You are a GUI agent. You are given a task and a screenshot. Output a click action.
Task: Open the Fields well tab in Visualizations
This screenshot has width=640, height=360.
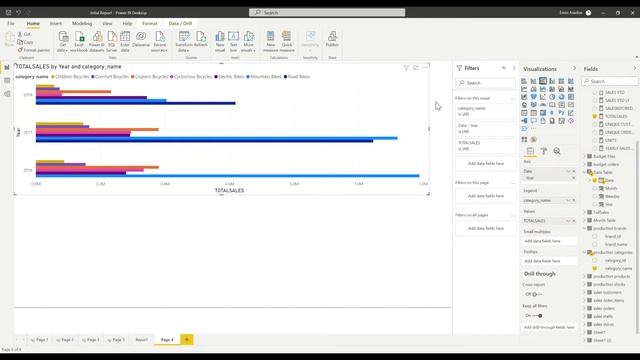tap(530, 151)
